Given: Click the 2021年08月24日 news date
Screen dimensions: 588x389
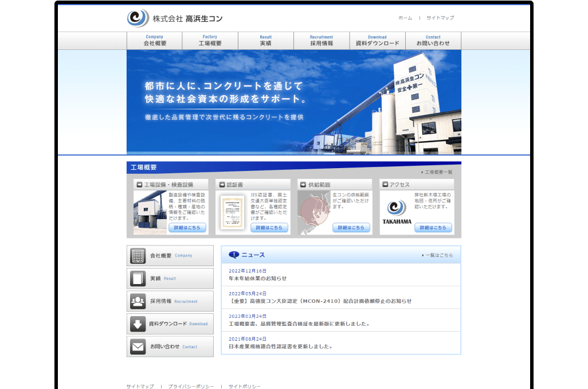Looking at the screenshot, I should [248, 339].
